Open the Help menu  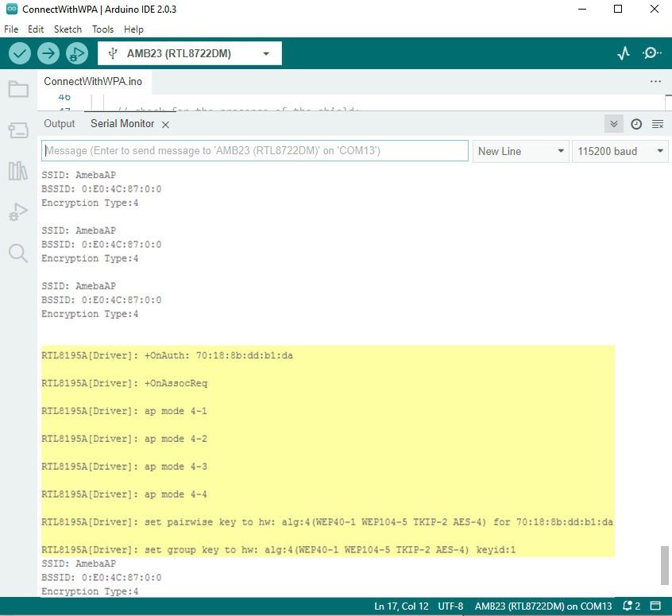[x=133, y=29]
